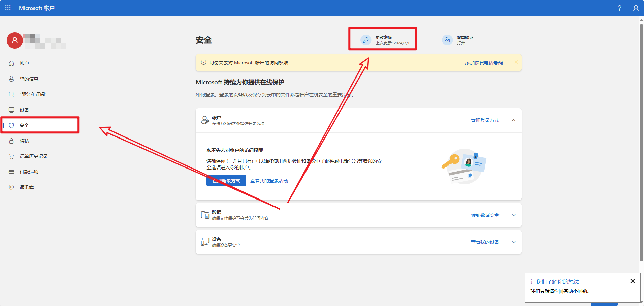Screen dimensions: 644x306
Task: Select 隐私 in the sidebar
Action: click(x=24, y=141)
